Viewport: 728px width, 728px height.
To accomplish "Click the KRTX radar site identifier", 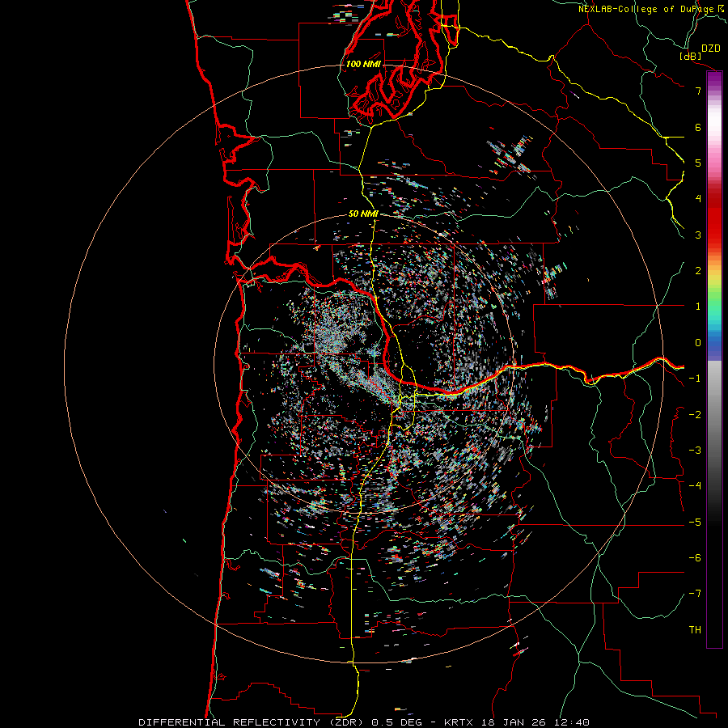I will tap(459, 722).
